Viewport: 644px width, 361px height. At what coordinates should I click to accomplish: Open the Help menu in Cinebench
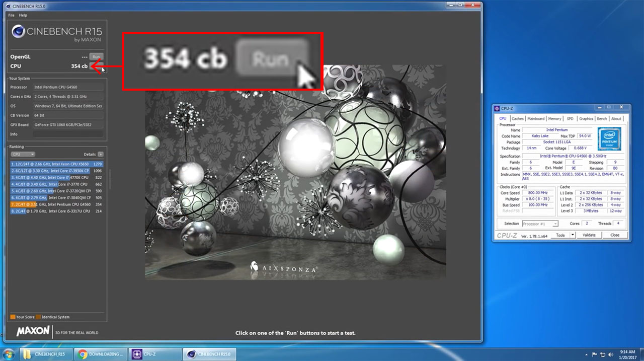23,15
